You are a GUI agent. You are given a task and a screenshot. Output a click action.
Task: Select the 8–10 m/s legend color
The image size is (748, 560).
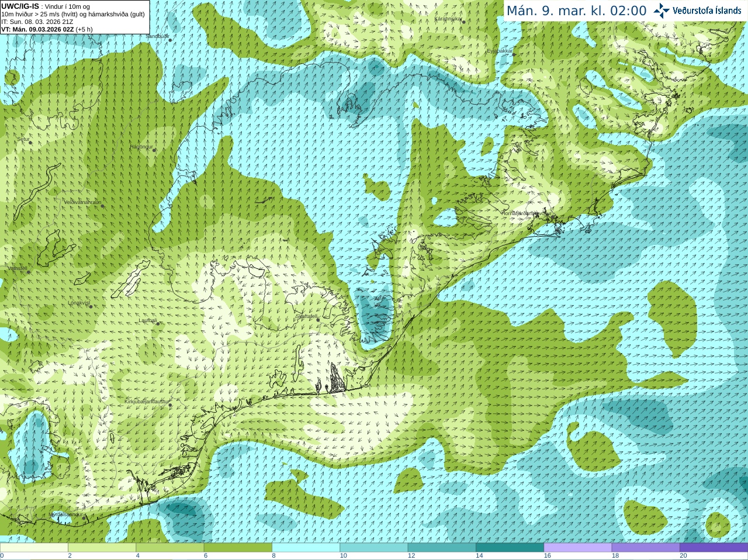pos(306,548)
